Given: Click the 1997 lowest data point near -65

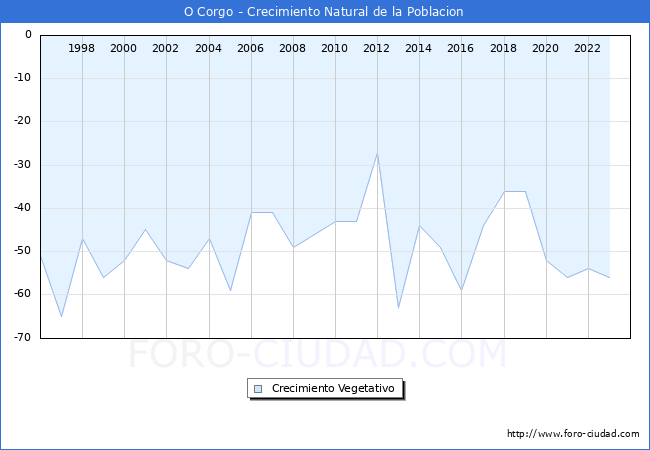Looking at the screenshot, I should tap(61, 317).
